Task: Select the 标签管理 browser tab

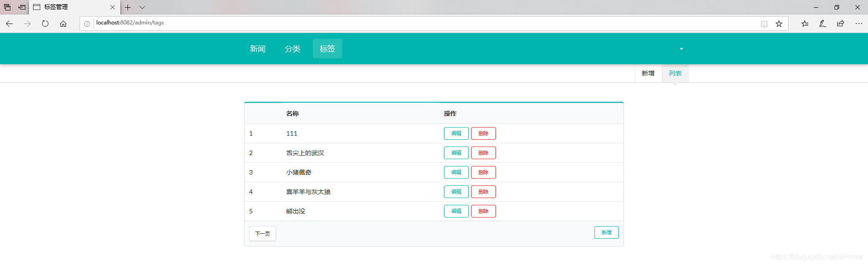Action: pos(75,7)
